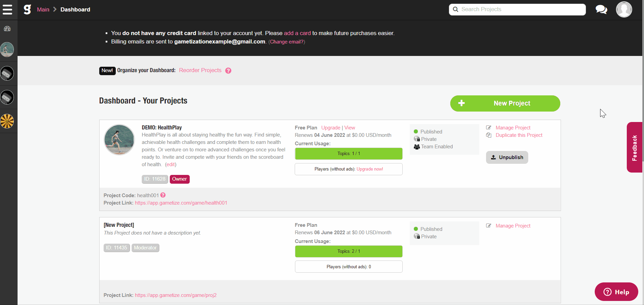The height and width of the screenshot is (305, 644).
Task: Open the Feedback side tab
Action: point(635,147)
